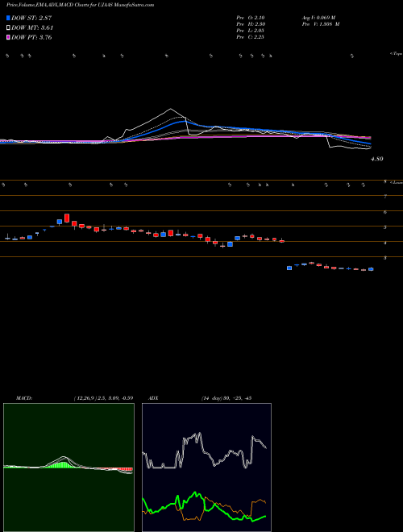Open the ADX indicator chart panel
Screen dimensions: 403x532
pos(206,468)
